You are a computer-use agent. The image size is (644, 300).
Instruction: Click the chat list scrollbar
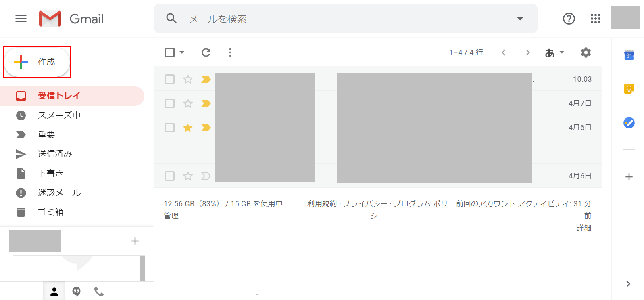click(x=142, y=268)
